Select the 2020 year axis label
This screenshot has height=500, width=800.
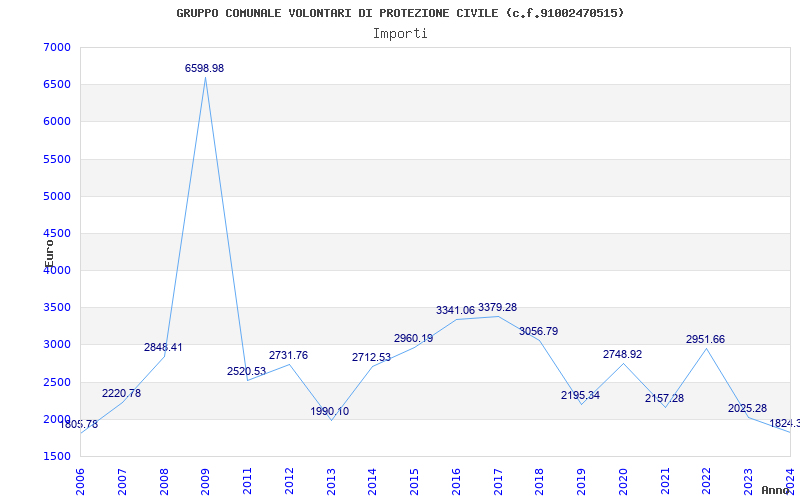(623, 482)
